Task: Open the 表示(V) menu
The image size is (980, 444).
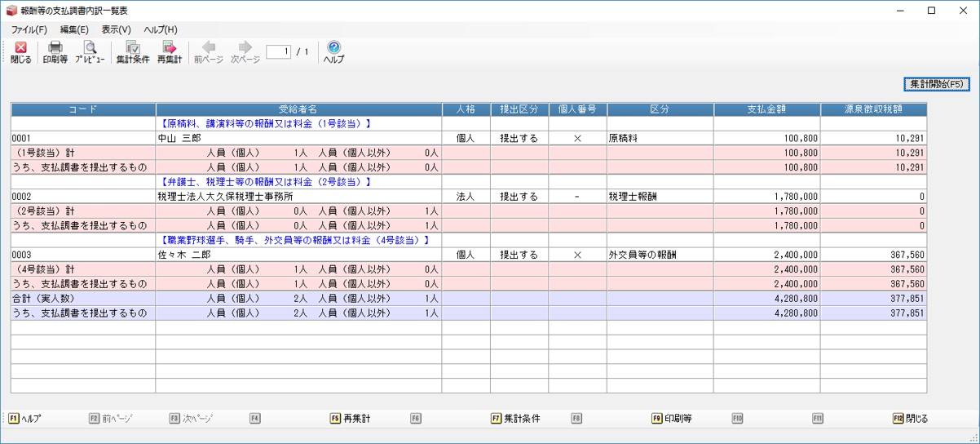Action: (116, 29)
